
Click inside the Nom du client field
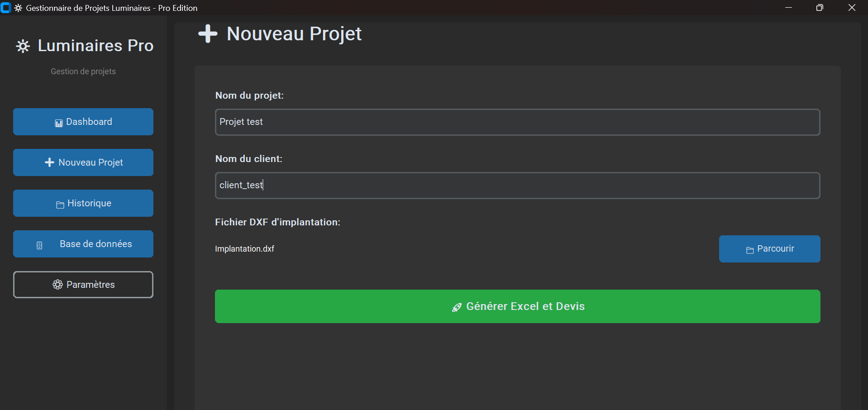516,185
